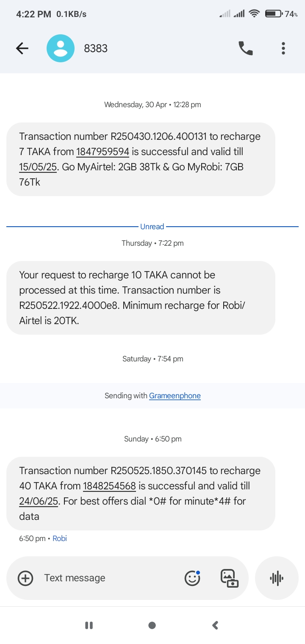Tap phone number 1847959594 link

pyautogui.click(x=103, y=152)
